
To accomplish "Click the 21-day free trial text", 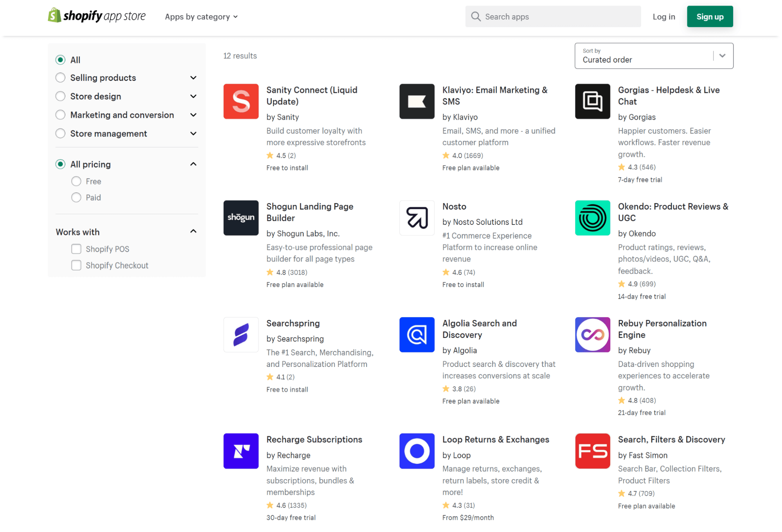I will (641, 412).
